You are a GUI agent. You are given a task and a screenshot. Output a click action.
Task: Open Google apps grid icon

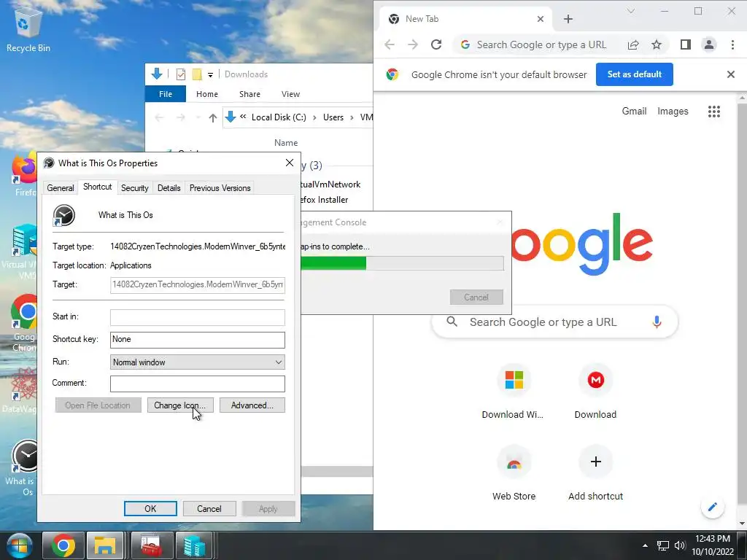[713, 112]
